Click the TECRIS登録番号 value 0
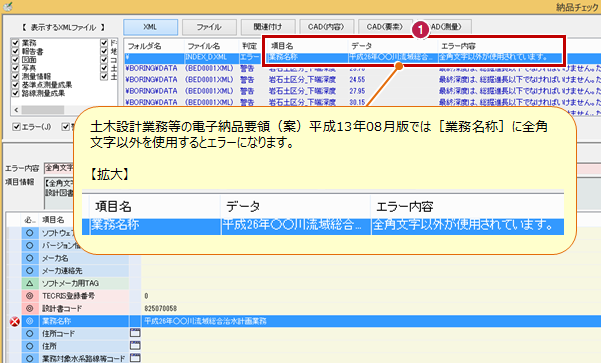 click(146, 296)
